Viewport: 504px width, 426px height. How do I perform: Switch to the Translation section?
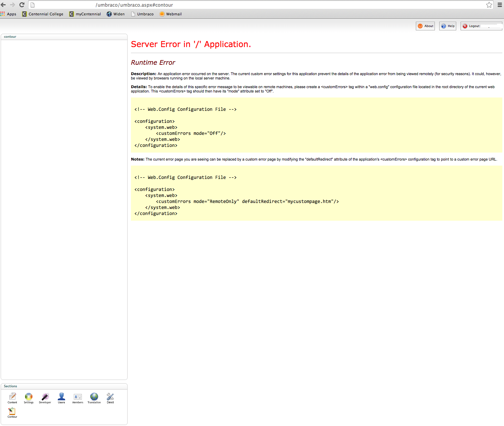click(x=94, y=397)
